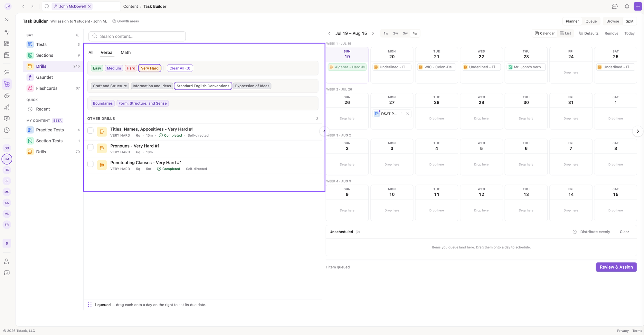
Task: Go back with the header back arrow
Action: tap(23, 6)
